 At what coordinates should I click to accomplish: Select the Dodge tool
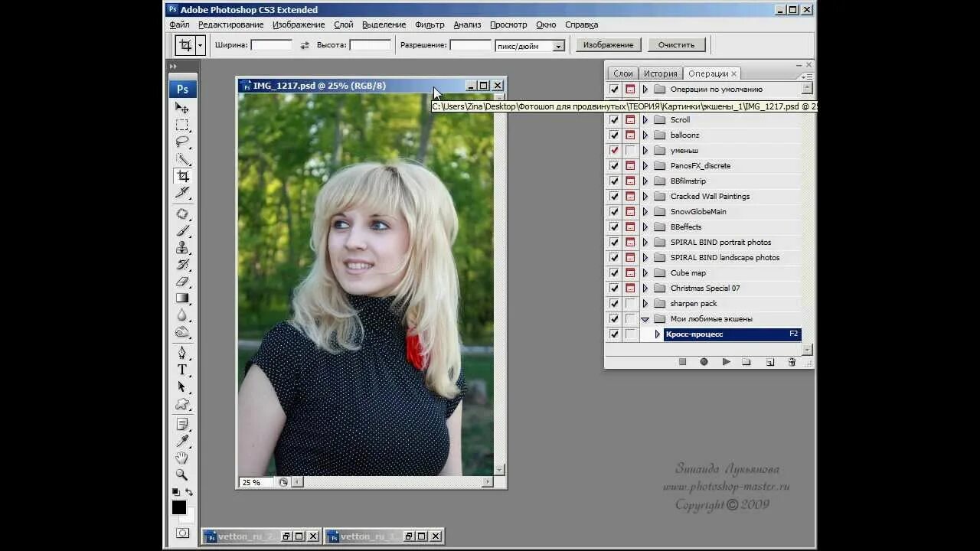coord(182,332)
